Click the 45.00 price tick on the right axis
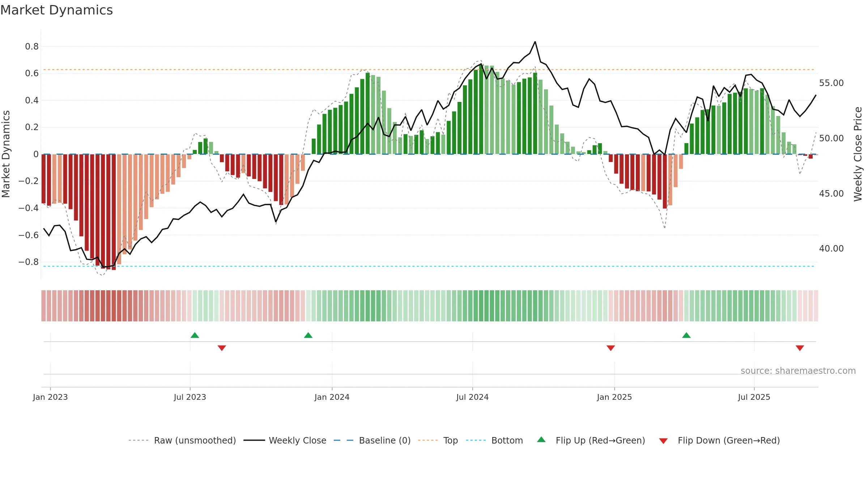868x488 pixels. (831, 194)
